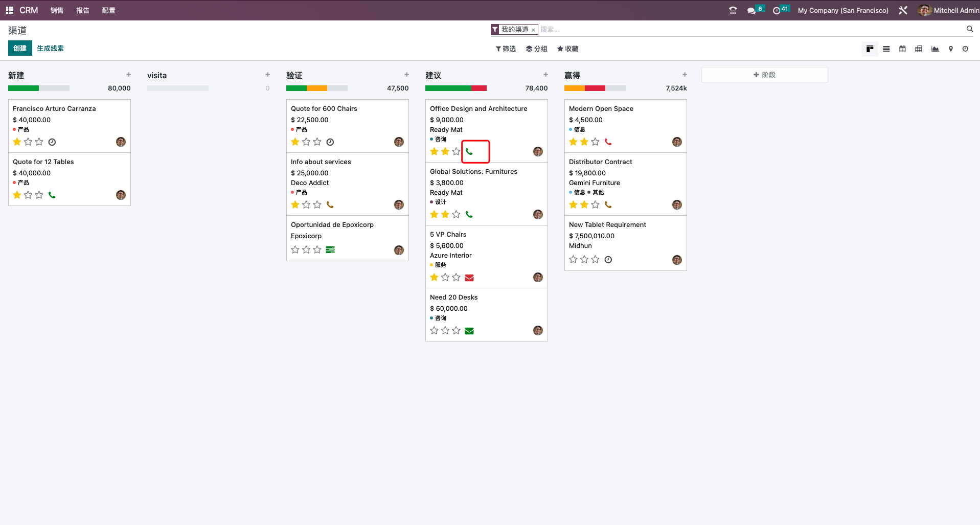Screen dimensions: 980x525
Task: Click green segment of 新建 progress bar
Action: 24,88
